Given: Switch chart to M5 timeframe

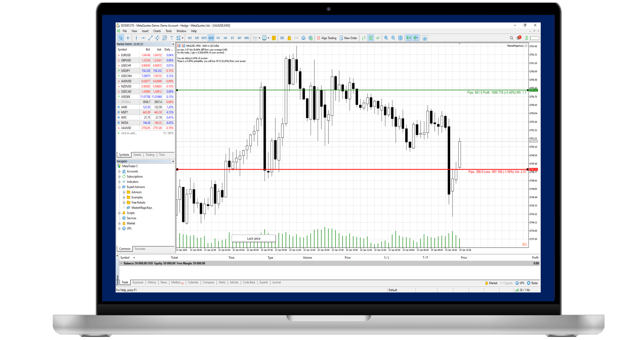Looking at the screenshot, I should (x=197, y=38).
